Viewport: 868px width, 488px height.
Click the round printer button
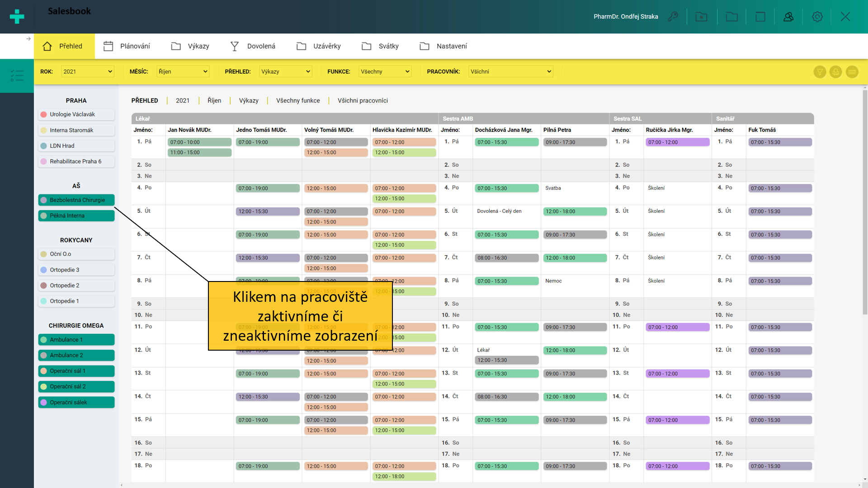click(x=835, y=72)
